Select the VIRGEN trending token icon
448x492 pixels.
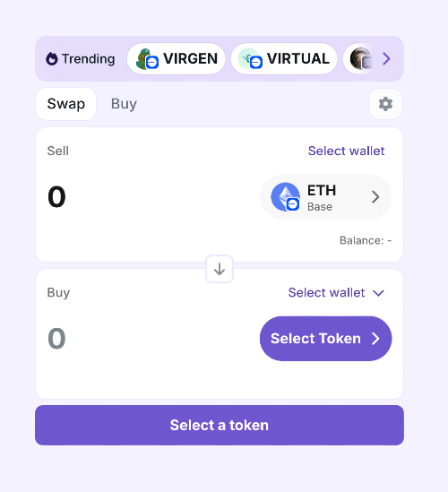pos(147,59)
